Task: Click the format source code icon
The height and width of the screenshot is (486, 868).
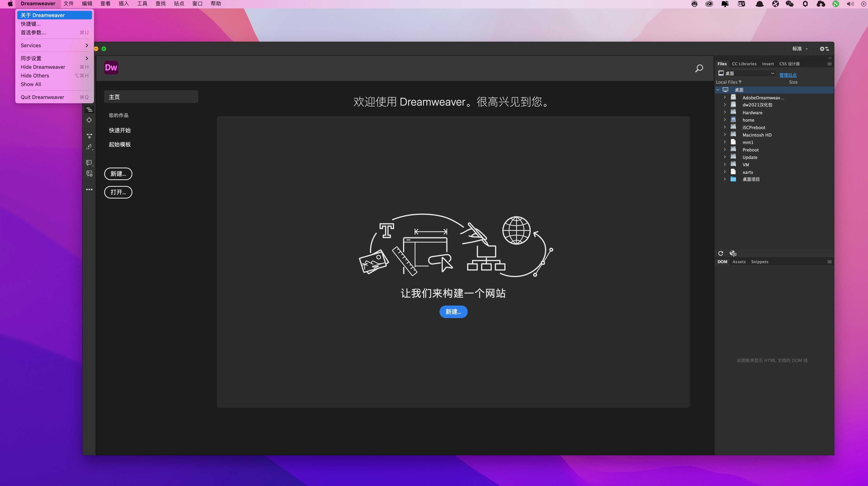Action: (89, 147)
